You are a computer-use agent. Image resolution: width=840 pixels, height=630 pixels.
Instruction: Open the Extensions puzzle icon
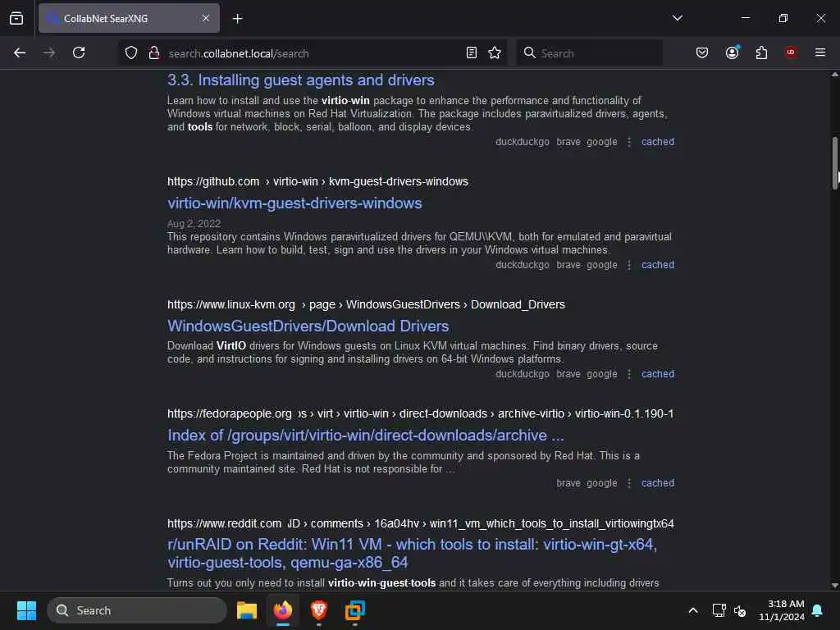(x=761, y=52)
